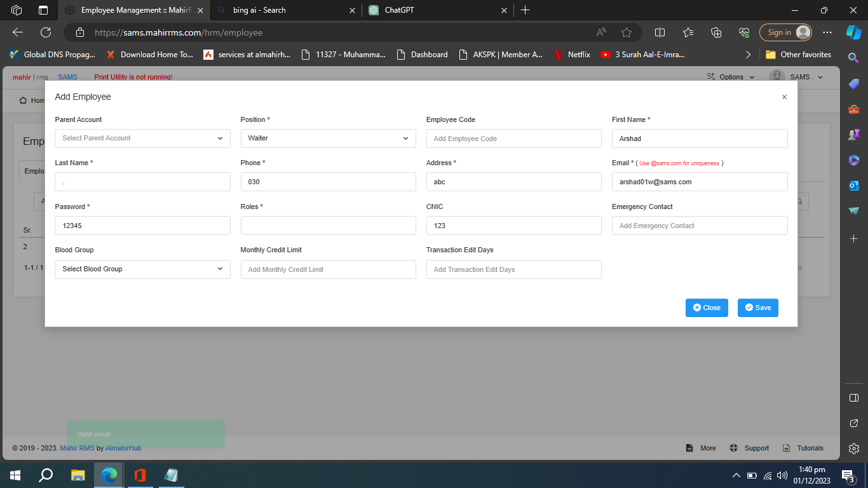The height and width of the screenshot is (488, 868).
Task: Open Windows taskbar search
Action: point(46,475)
